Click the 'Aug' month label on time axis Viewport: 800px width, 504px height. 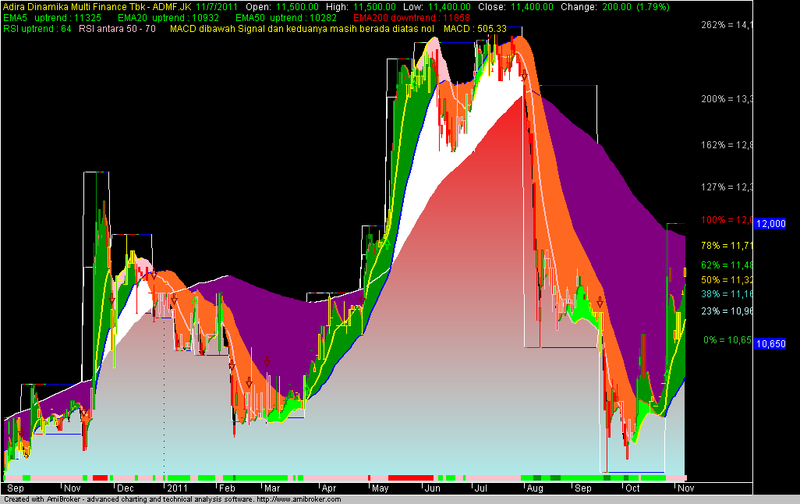click(x=535, y=488)
